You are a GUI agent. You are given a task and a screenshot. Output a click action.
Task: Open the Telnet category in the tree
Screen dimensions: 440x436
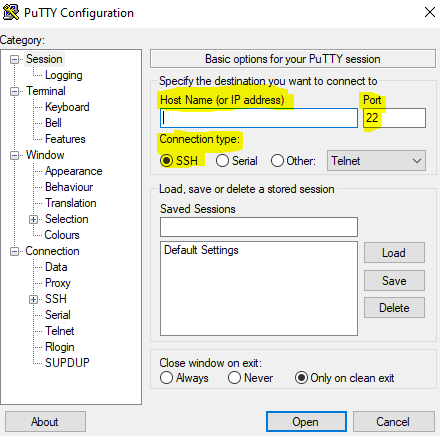[59, 331]
